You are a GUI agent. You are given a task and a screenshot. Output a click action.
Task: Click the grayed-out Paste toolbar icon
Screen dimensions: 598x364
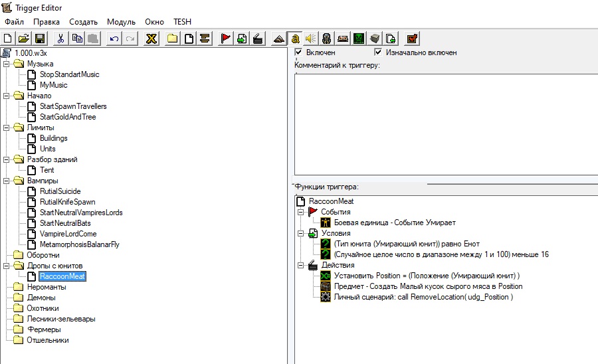click(93, 39)
